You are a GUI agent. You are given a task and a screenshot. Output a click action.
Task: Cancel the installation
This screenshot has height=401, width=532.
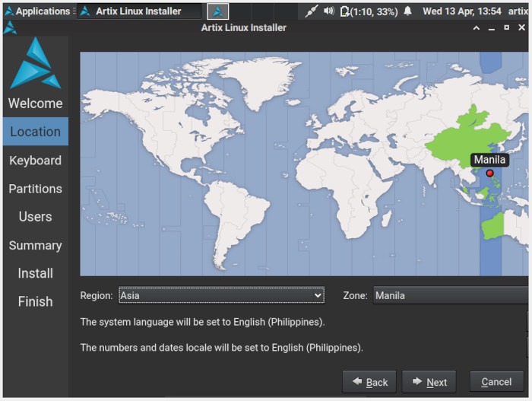(x=497, y=382)
